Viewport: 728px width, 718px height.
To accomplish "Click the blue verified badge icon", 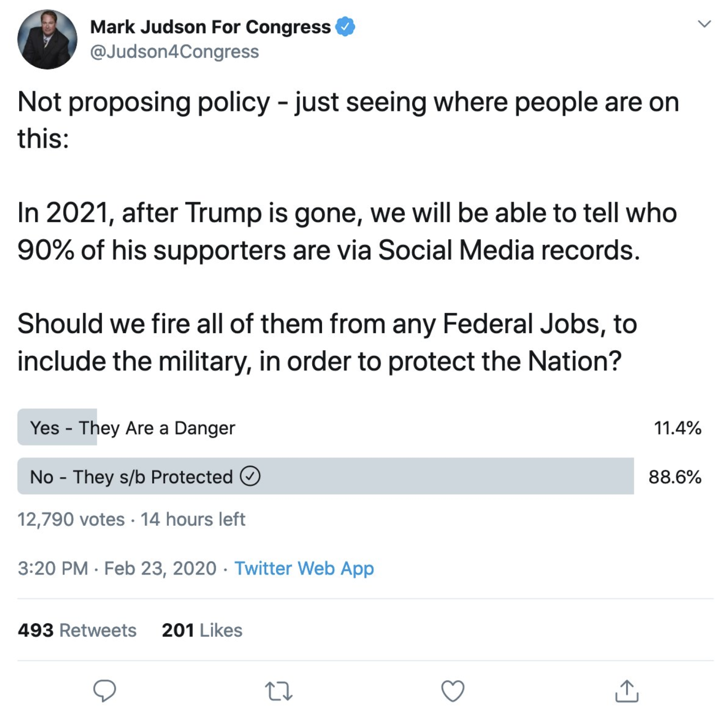I will point(345,26).
